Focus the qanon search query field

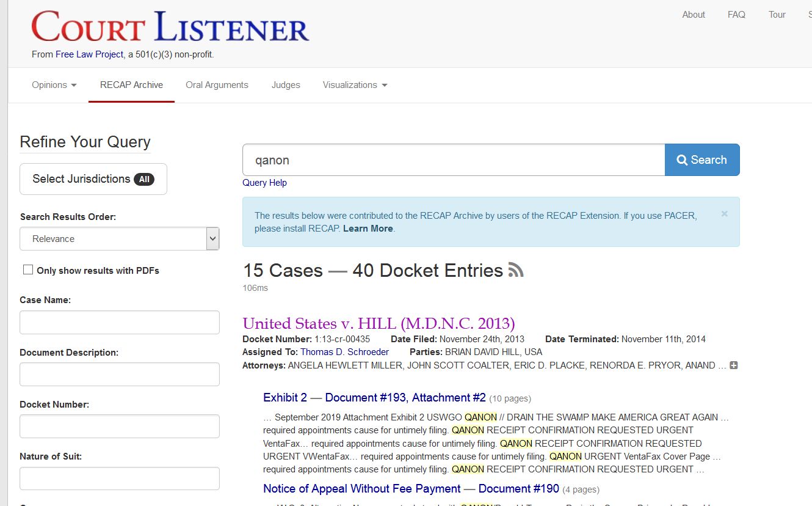[x=454, y=160]
